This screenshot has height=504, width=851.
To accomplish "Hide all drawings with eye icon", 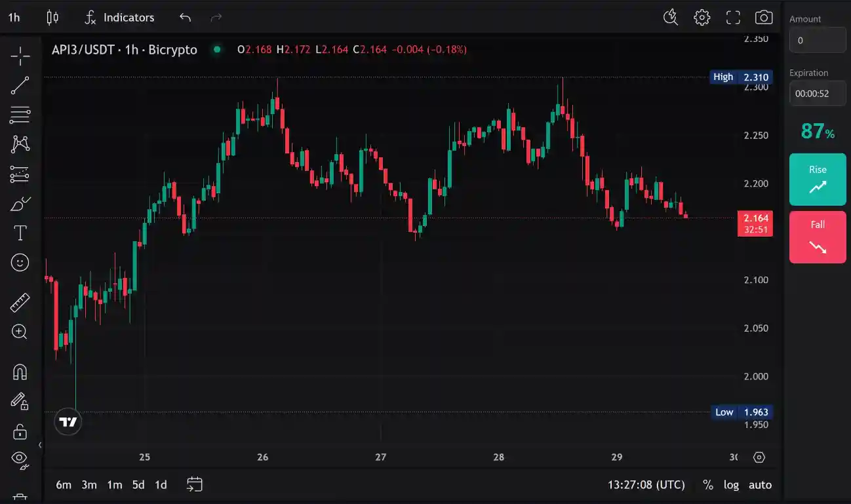I will pos(20,459).
